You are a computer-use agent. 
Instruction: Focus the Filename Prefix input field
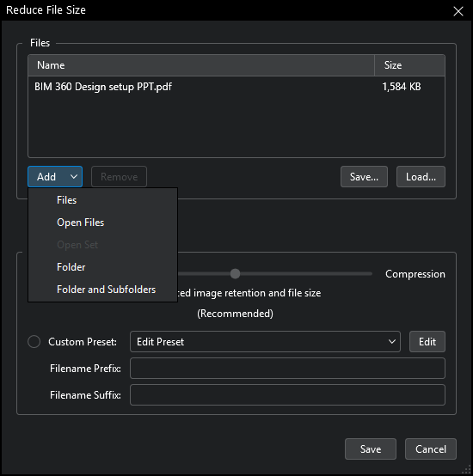tap(287, 369)
